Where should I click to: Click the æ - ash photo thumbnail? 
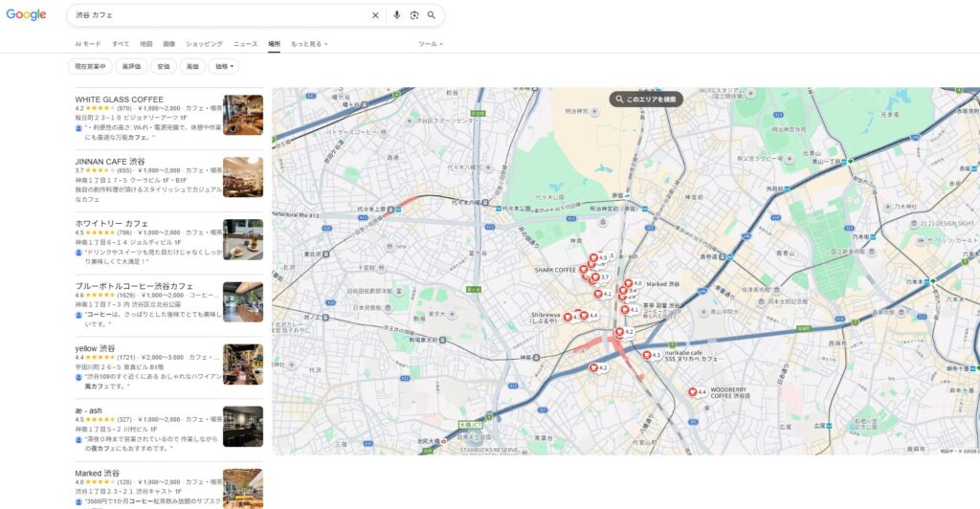tap(243, 427)
